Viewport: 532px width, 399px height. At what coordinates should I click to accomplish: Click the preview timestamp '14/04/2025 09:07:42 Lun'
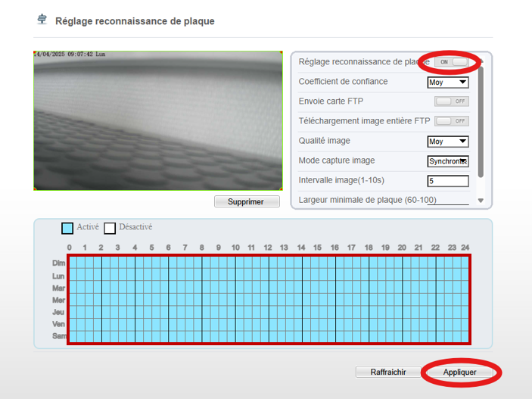point(70,54)
